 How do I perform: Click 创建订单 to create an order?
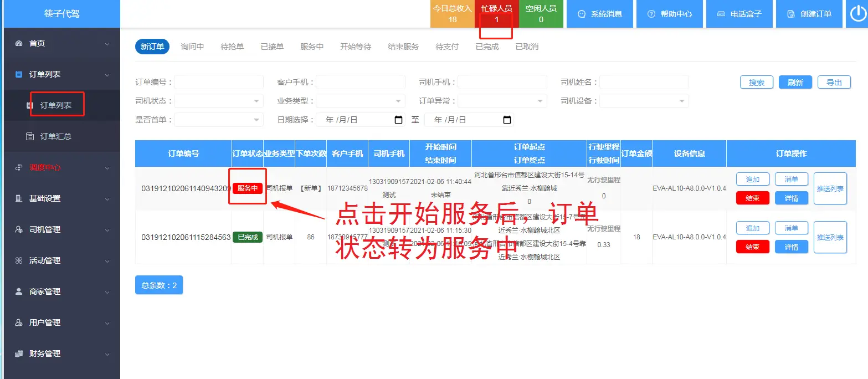coord(809,14)
